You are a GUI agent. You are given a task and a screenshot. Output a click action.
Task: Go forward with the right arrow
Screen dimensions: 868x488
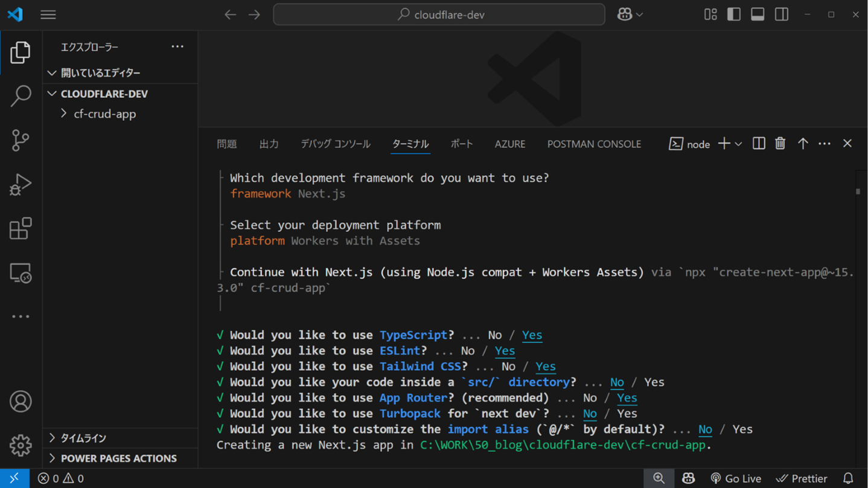254,14
